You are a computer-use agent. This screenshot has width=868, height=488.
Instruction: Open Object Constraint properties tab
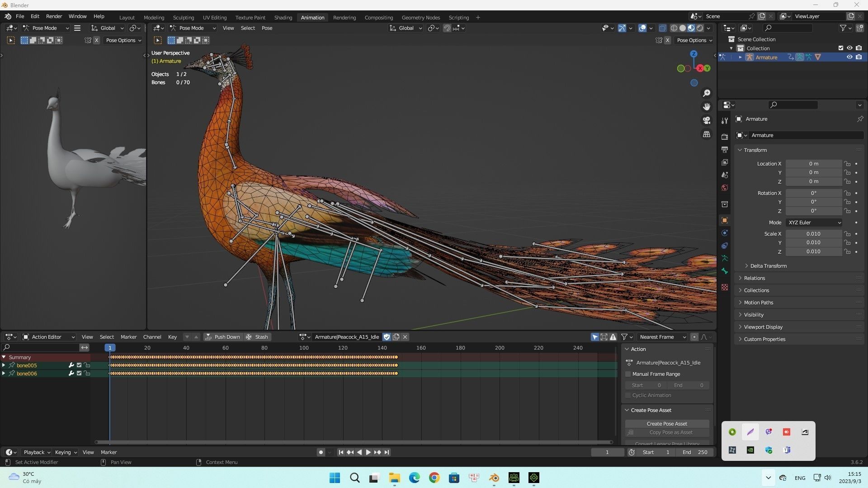pyautogui.click(x=725, y=246)
